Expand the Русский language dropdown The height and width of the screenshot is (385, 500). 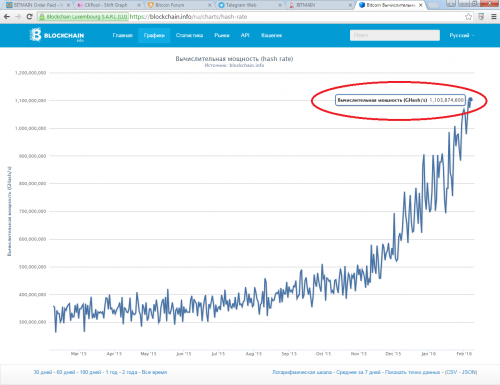point(462,35)
